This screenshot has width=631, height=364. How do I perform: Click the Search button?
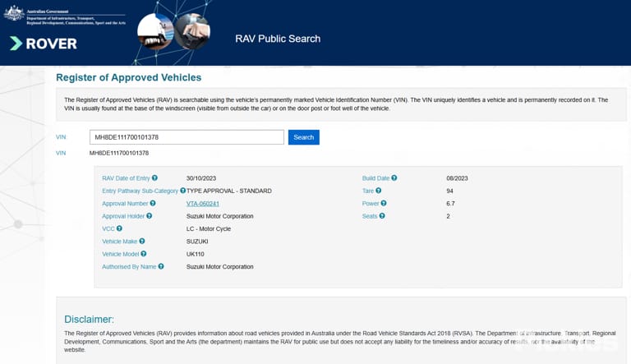pyautogui.click(x=304, y=137)
